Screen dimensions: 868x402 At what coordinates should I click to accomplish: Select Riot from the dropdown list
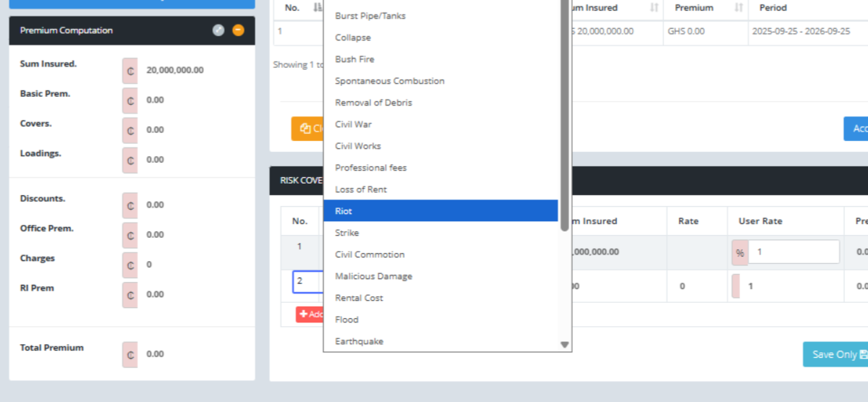coord(440,211)
